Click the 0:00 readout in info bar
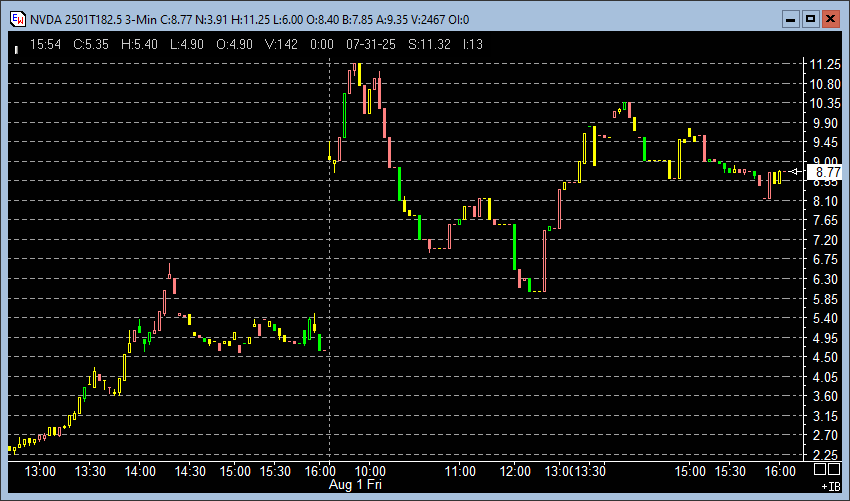 (322, 44)
